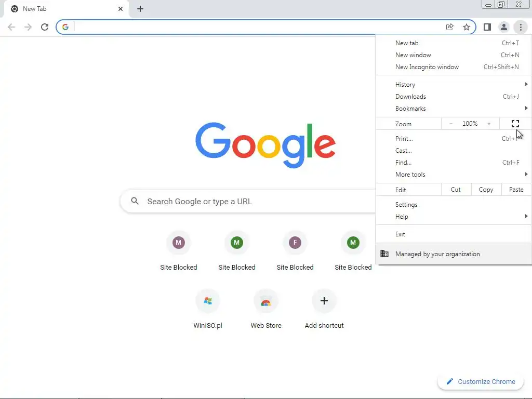Click the organization building icon
The width and height of the screenshot is (532, 399).
pyautogui.click(x=384, y=254)
